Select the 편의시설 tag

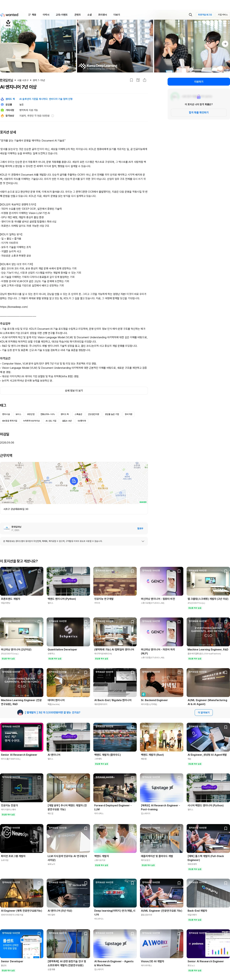[6, 414]
